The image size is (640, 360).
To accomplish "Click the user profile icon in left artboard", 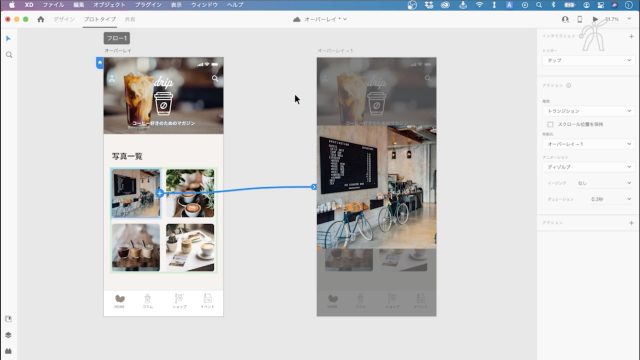I will 112,79.
